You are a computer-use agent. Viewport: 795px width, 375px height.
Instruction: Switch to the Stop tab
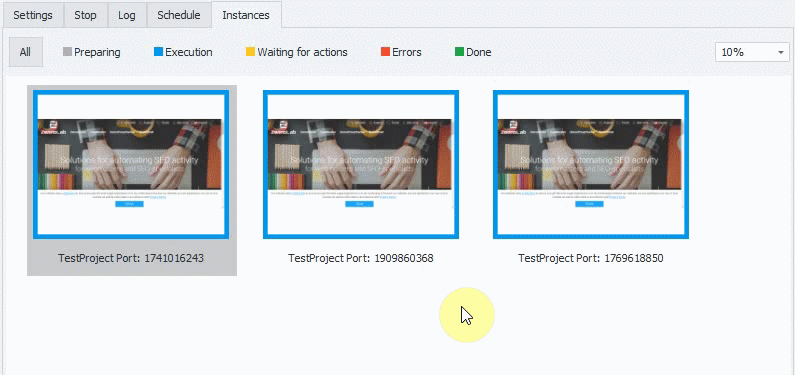click(85, 15)
